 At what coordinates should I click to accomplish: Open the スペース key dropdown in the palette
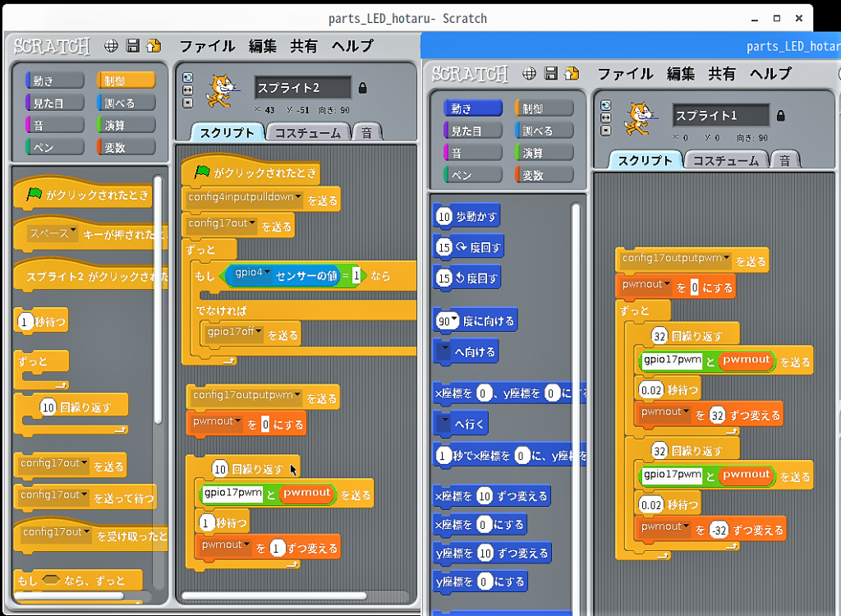[73, 232]
